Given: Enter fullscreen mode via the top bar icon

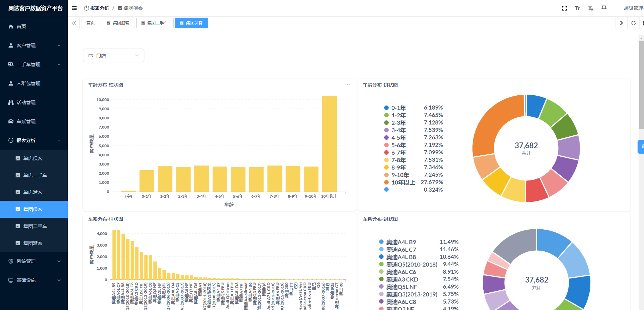Looking at the screenshot, I should click(x=565, y=8).
